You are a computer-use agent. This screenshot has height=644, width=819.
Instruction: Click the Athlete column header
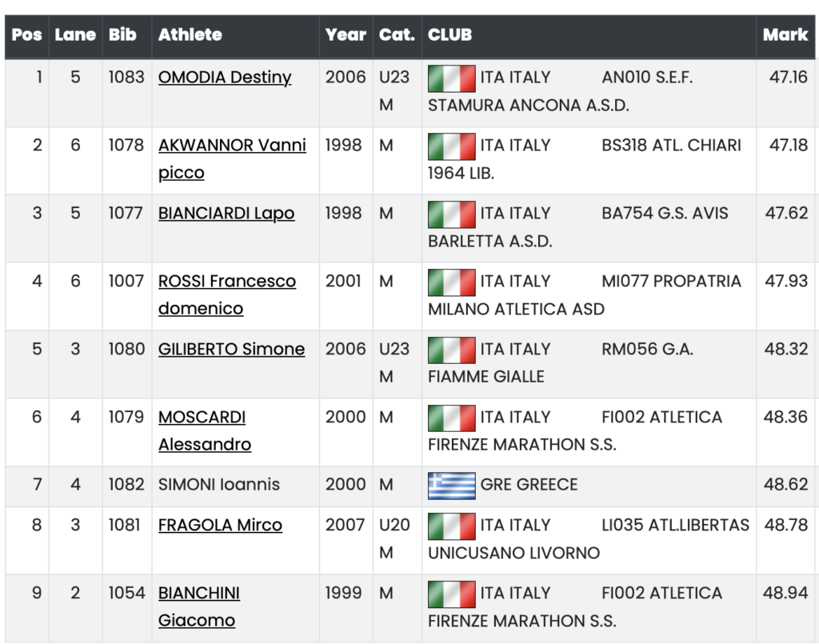[190, 35]
